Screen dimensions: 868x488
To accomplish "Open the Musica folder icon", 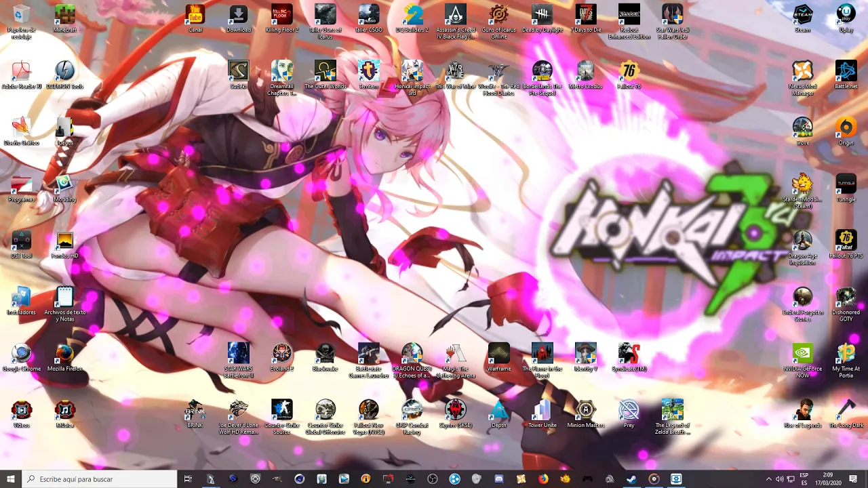I will (65, 413).
